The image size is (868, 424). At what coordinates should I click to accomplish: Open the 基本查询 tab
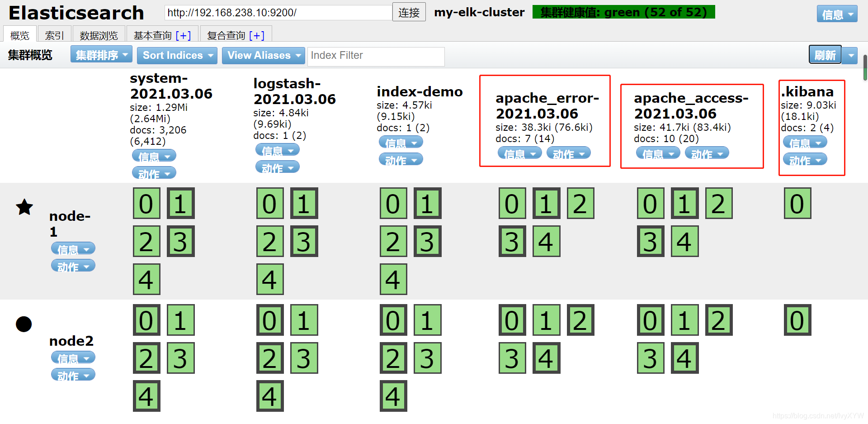(x=153, y=35)
